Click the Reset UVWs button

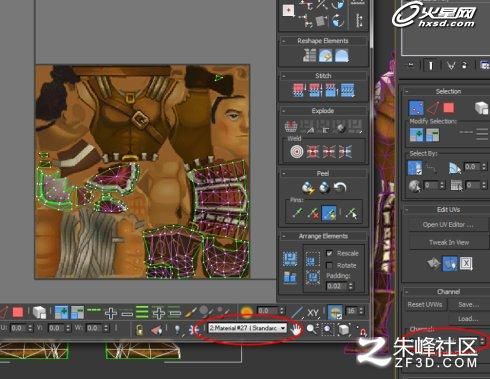coord(425,305)
